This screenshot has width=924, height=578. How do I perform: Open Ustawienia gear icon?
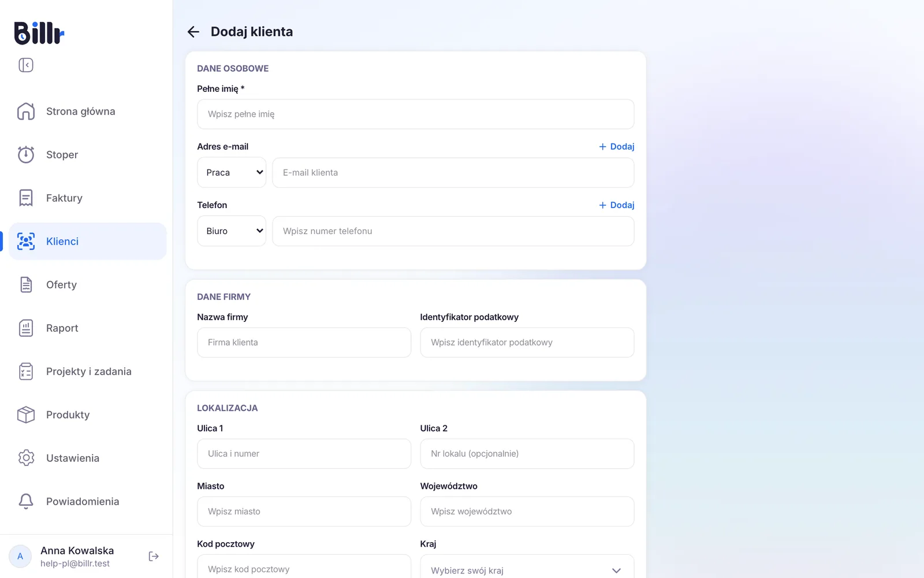coord(26,458)
